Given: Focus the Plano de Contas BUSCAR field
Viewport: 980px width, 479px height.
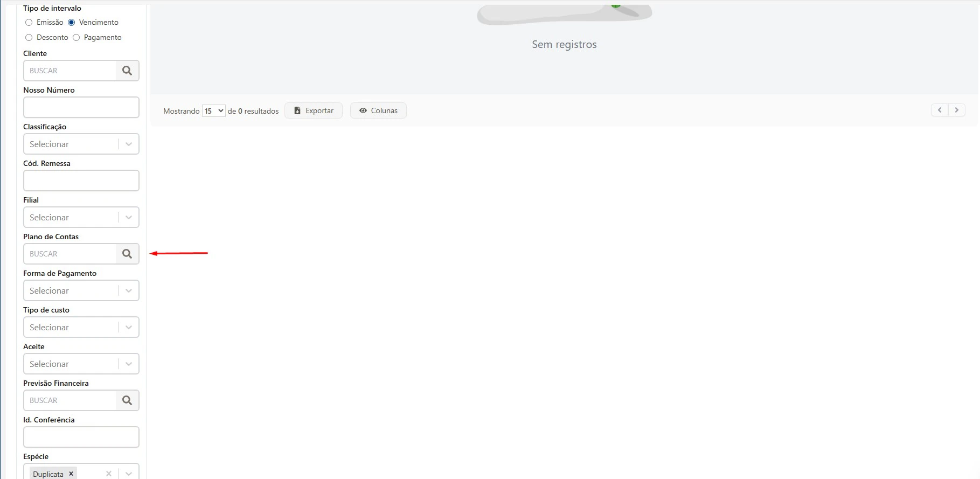Looking at the screenshot, I should (x=70, y=254).
